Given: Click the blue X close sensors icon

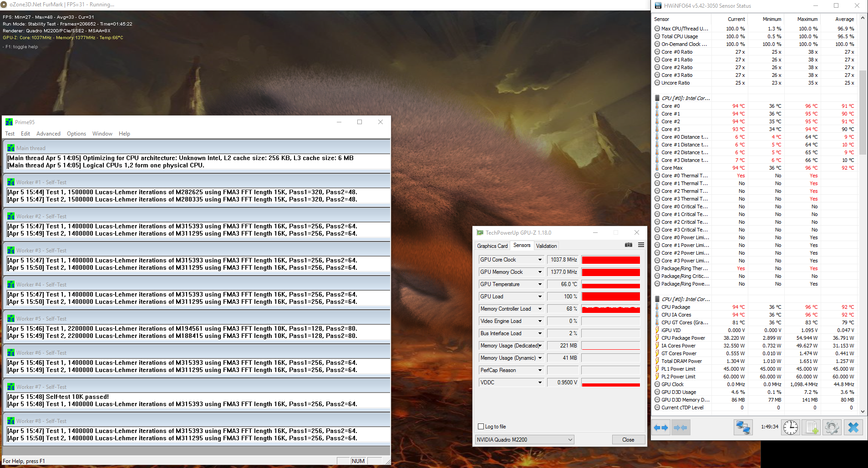Looking at the screenshot, I should click(x=853, y=428).
